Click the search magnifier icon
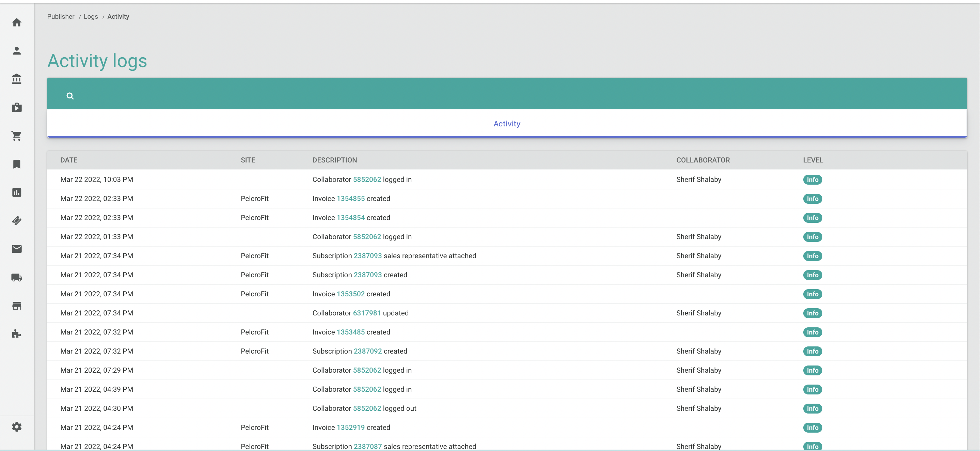 point(70,96)
